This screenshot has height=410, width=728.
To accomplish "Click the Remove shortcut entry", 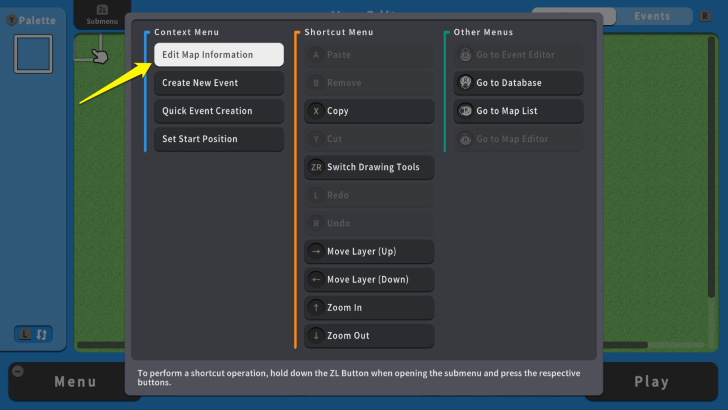I will pos(369,83).
